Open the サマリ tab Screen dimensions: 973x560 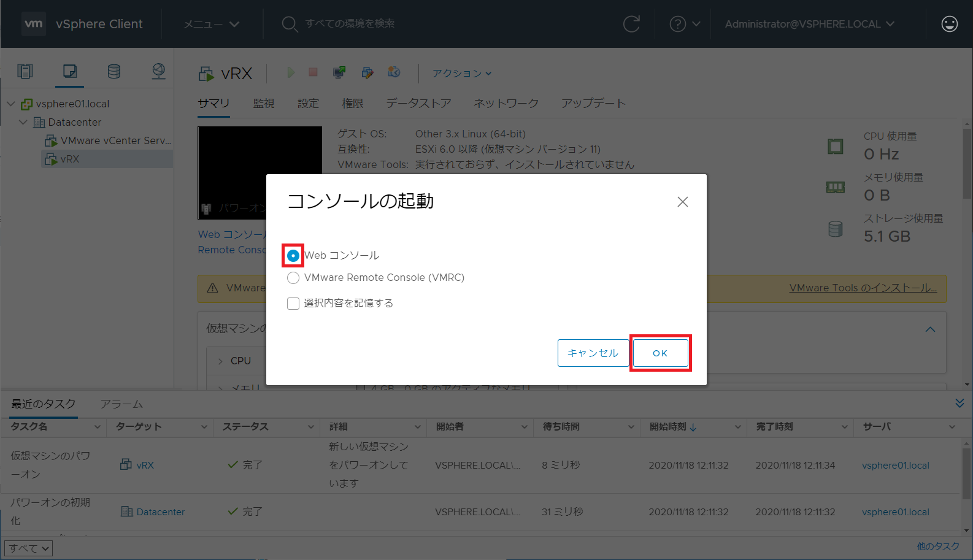click(x=213, y=103)
